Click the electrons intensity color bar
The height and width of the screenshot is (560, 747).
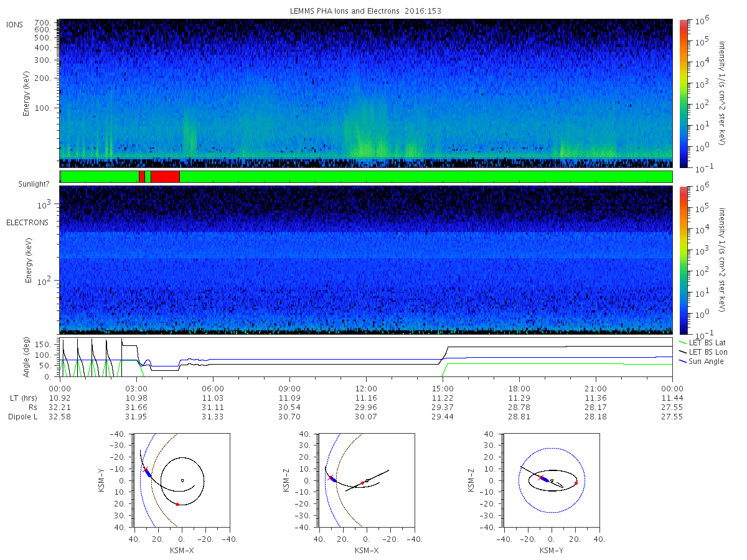point(684,260)
